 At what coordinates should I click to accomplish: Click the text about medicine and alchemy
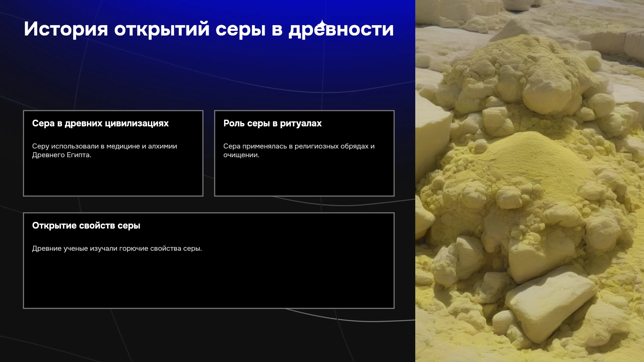(x=105, y=150)
